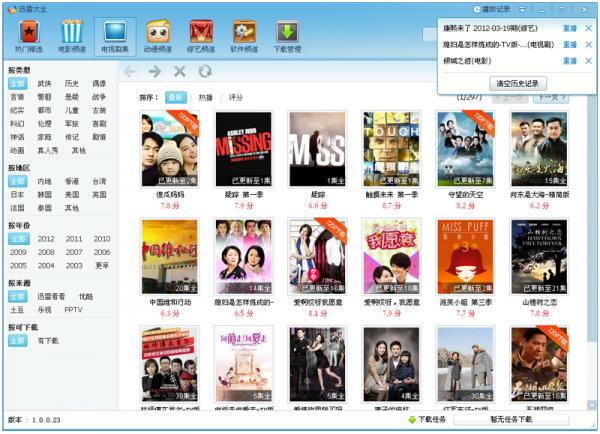Click the 清空历史记录 button
This screenshot has height=434, width=600.
pyautogui.click(x=518, y=83)
